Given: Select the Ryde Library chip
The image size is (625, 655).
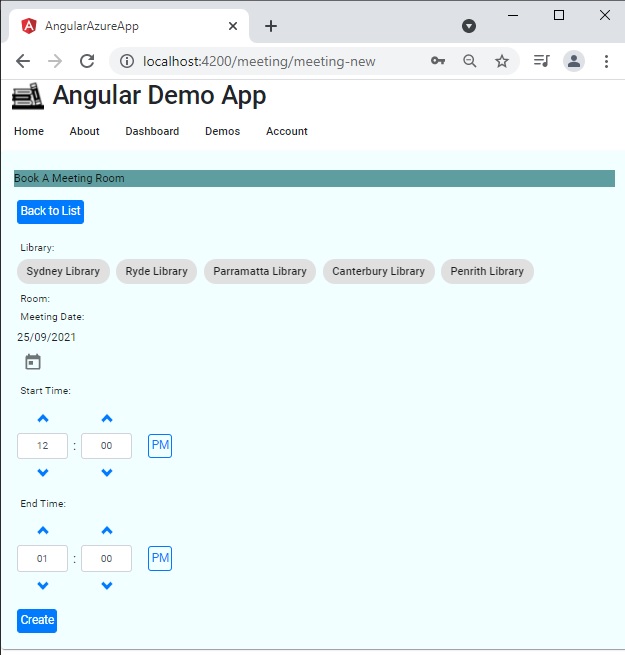Looking at the screenshot, I should pos(156,272).
